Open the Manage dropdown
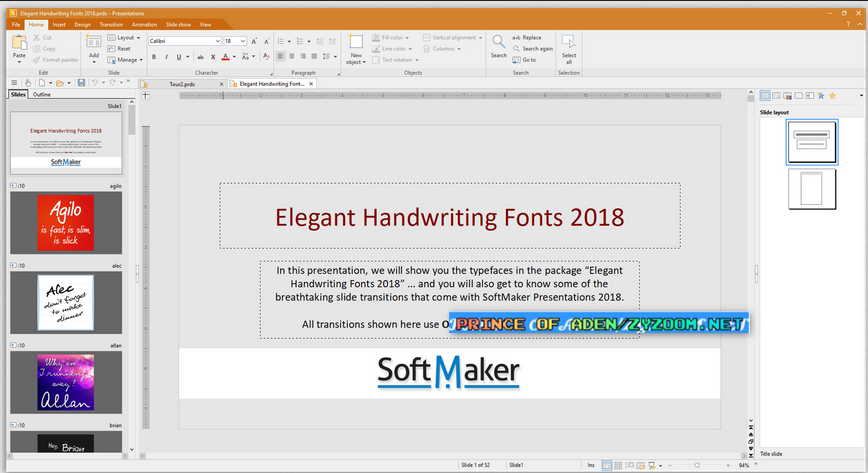This screenshot has width=868, height=473. 125,60
